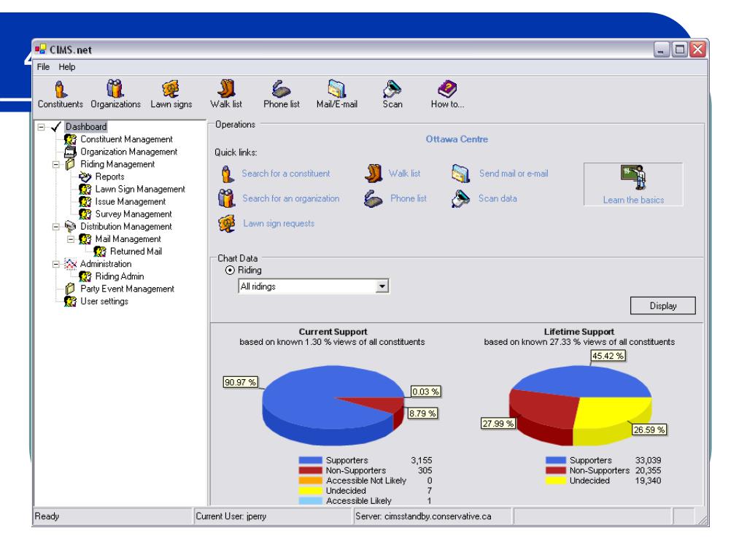Collapse the Dashboard tree node

pos(42,127)
